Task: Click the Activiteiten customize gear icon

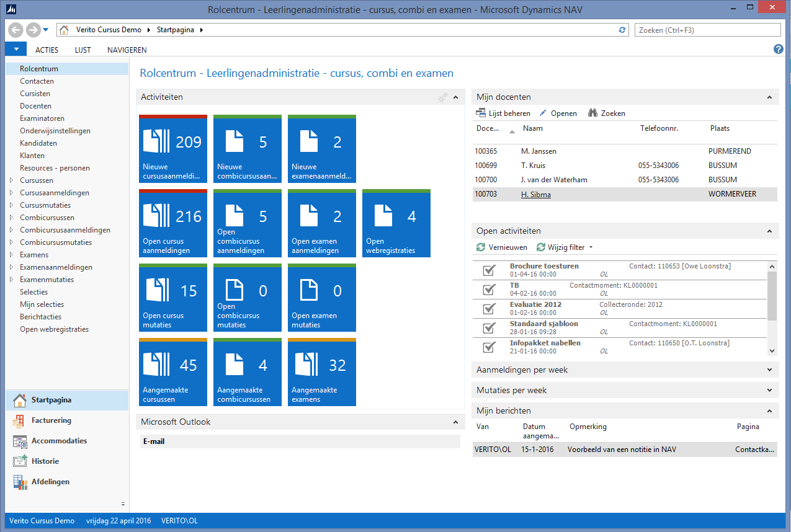Action: coord(442,97)
